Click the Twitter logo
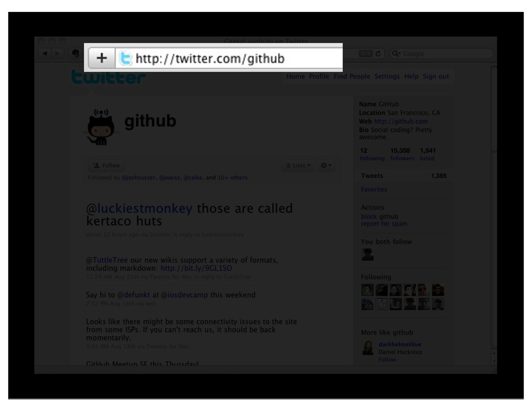 [x=109, y=77]
